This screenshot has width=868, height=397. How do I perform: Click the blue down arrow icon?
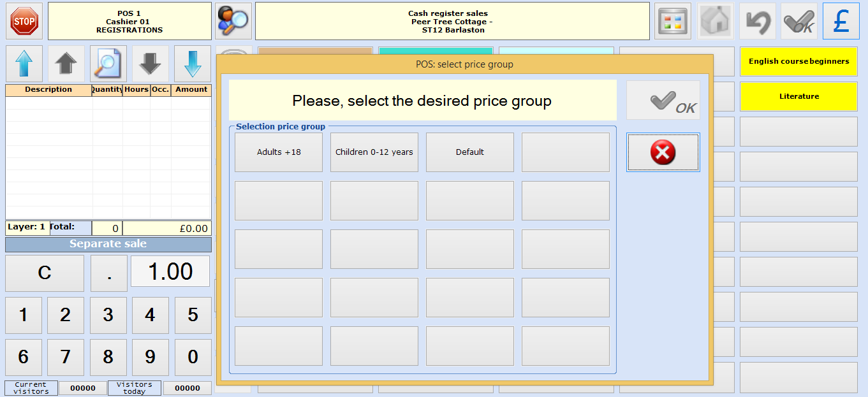[x=193, y=64]
